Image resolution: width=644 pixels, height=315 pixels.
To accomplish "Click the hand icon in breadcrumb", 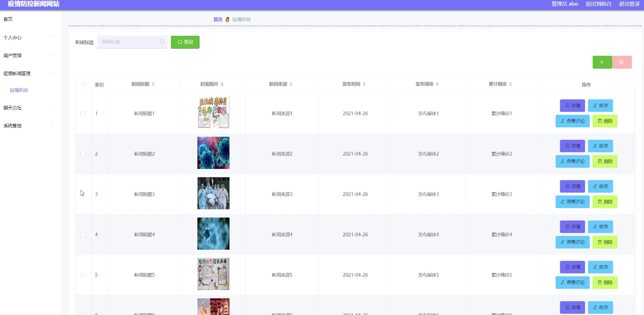I will pyautogui.click(x=227, y=20).
